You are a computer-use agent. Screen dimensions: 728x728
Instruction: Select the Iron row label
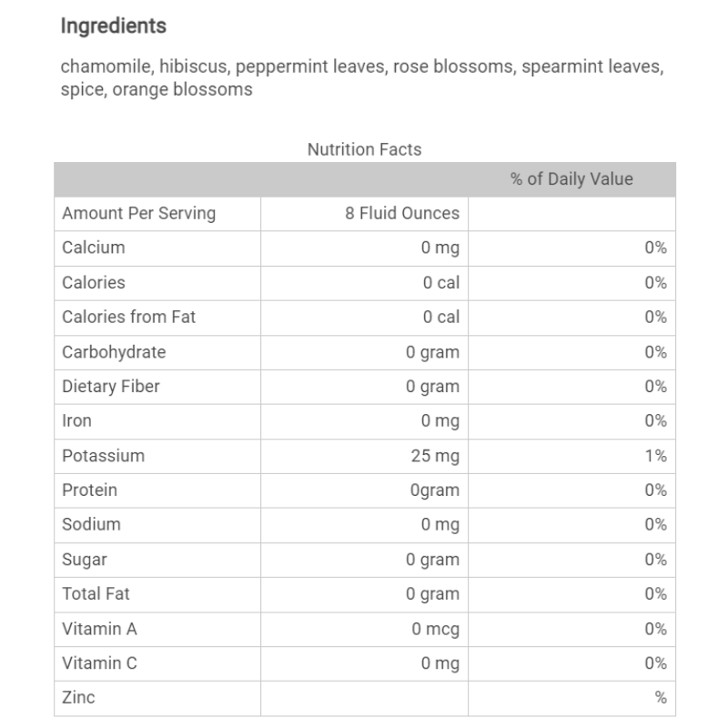[x=76, y=421]
